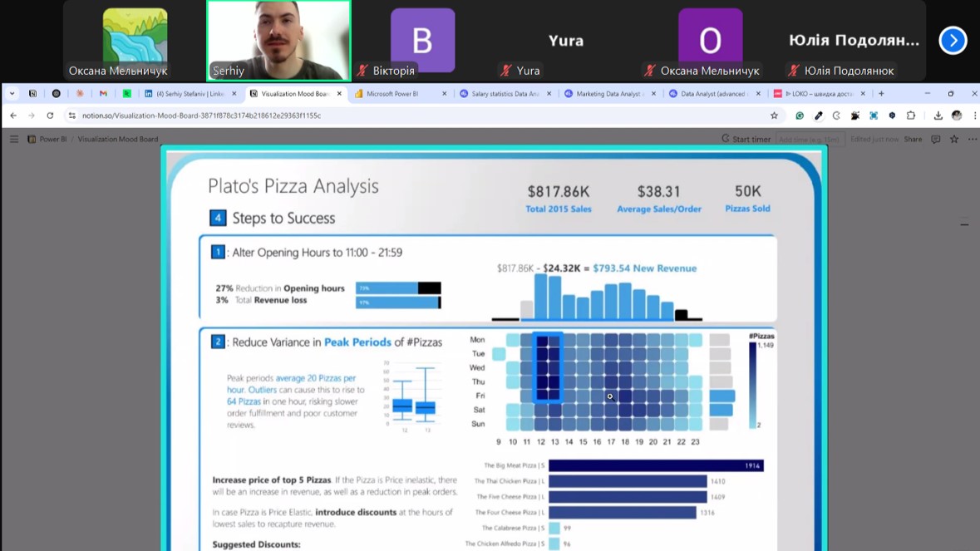Viewport: 980px width, 551px height.
Task: Show next meeting participants with arrow
Action: click(953, 41)
